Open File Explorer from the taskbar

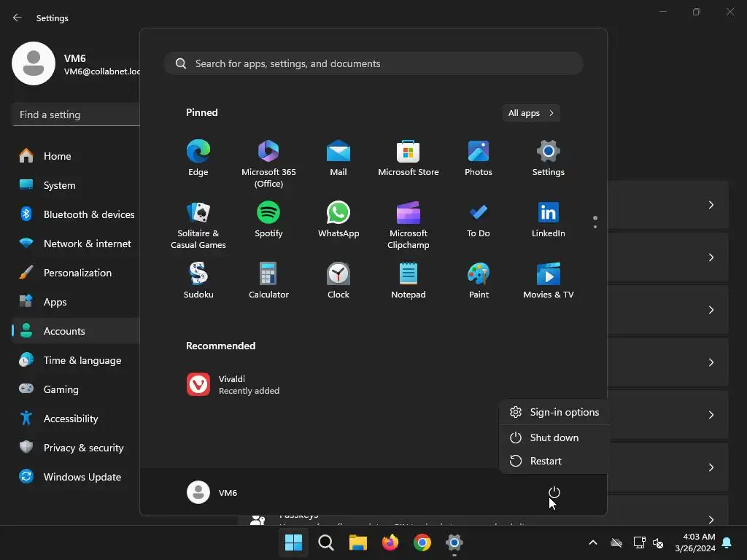point(357,542)
